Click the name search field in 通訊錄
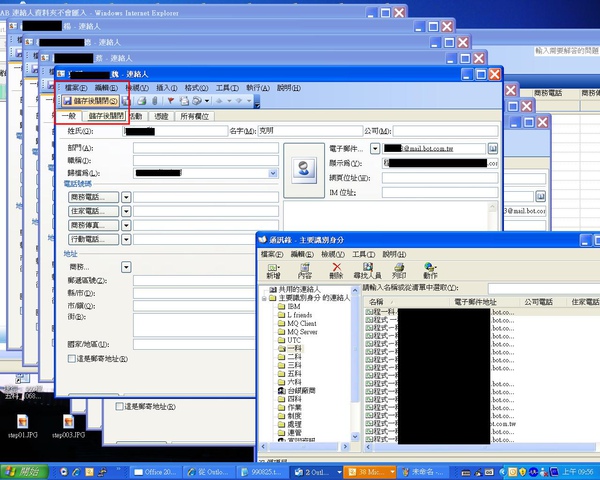600x480 pixels. tap(543, 288)
